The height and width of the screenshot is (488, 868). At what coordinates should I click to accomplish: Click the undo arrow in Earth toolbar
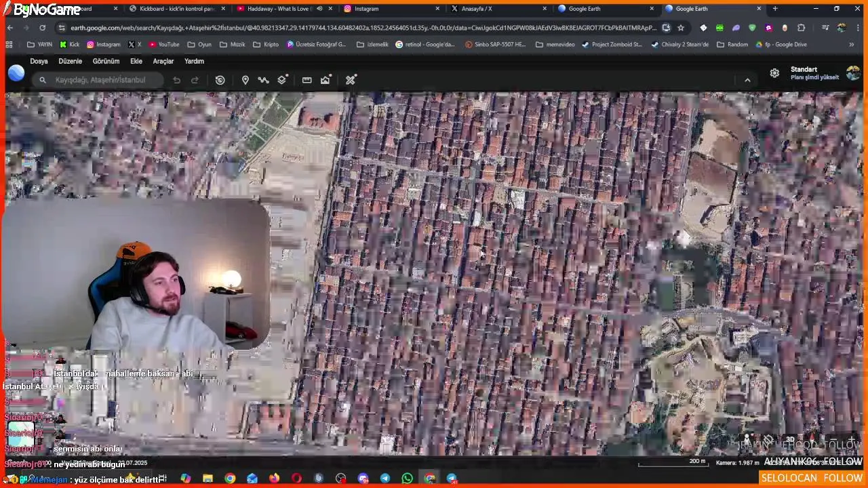(x=176, y=80)
